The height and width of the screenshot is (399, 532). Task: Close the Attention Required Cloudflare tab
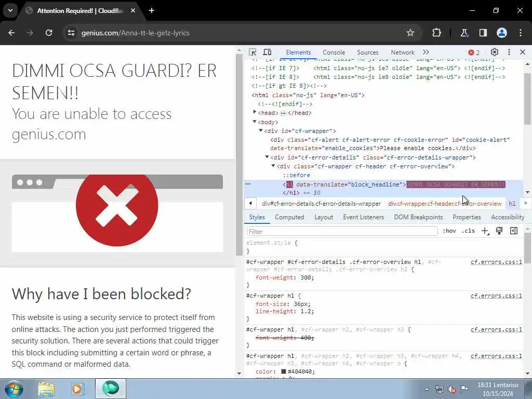click(133, 10)
